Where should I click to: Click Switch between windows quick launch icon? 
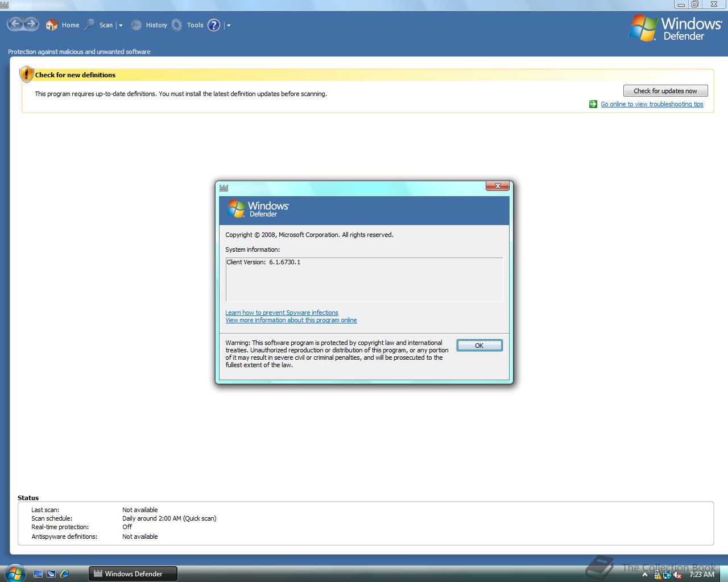click(51, 574)
